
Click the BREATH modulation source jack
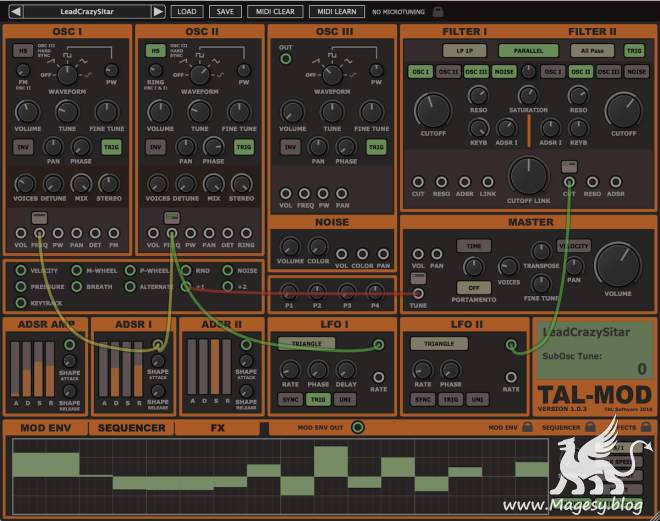tap(77, 287)
